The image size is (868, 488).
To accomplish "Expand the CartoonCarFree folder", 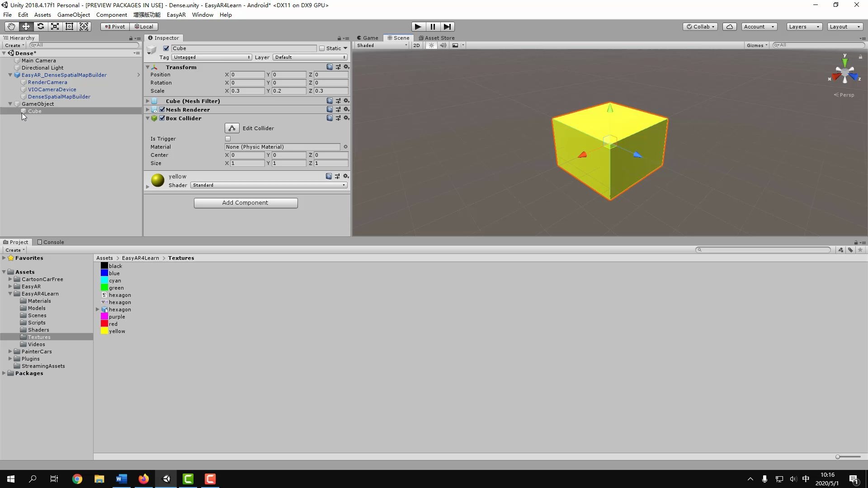I will click(x=10, y=279).
